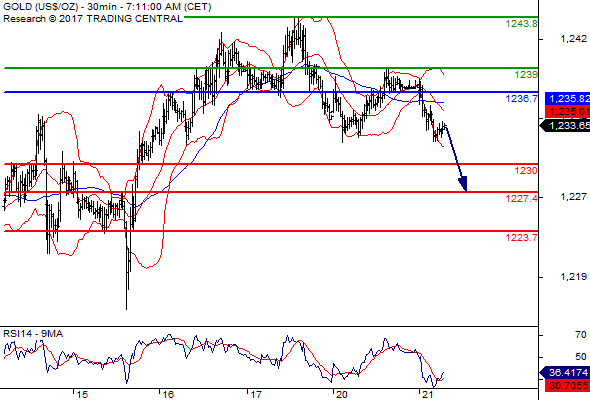Screen dimensions: 590x400
Task: Click the dark blue downward arrow head
Action: [x=464, y=184]
